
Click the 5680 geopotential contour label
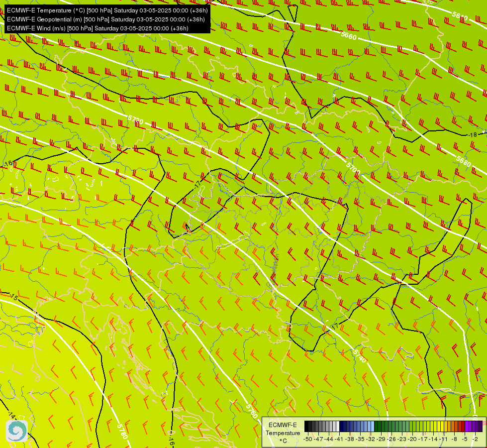point(464,161)
